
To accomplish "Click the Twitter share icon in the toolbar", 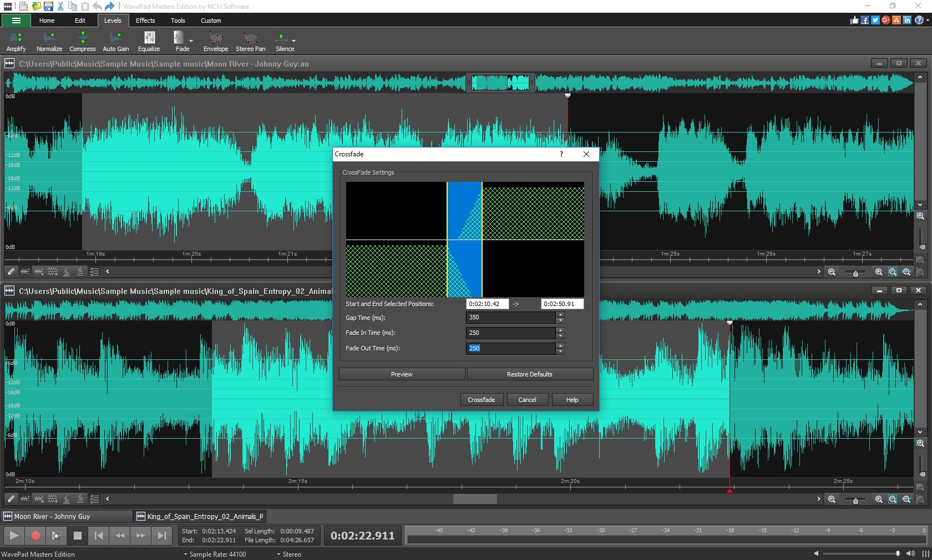I will click(874, 20).
